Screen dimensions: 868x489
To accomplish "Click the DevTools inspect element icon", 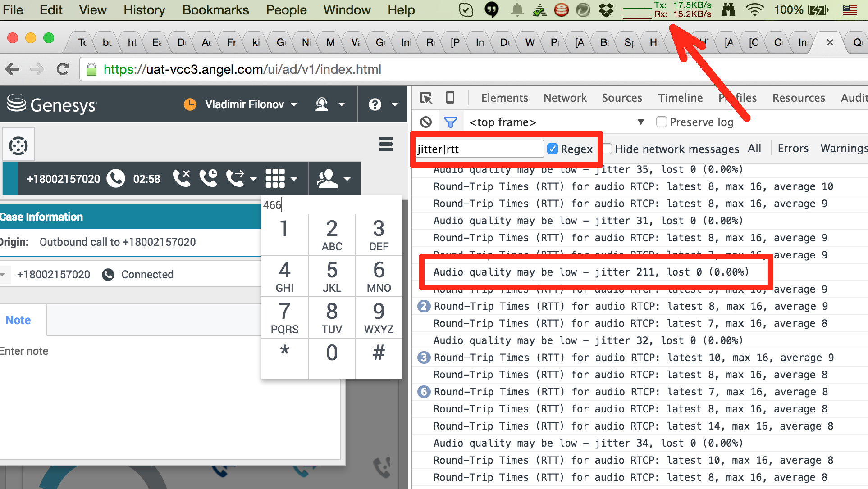I will 426,98.
